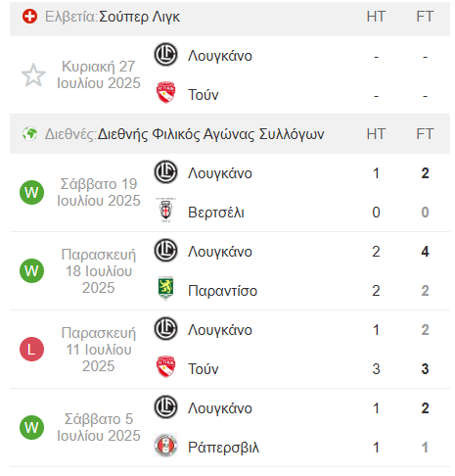Image resolution: width=455 pixels, height=476 pixels.
Task: Click Λουγκάνο crest in the Super League match
Action: pyautogui.click(x=165, y=55)
